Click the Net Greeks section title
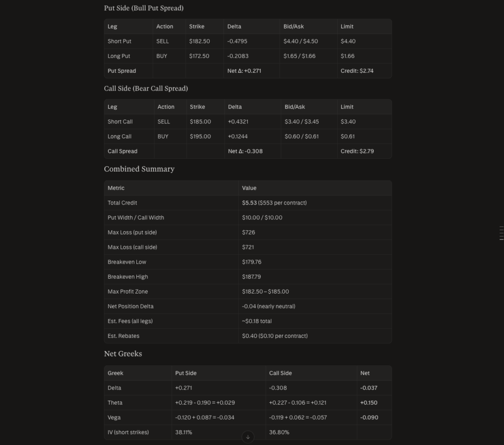Image resolution: width=504 pixels, height=445 pixels. pyautogui.click(x=123, y=354)
